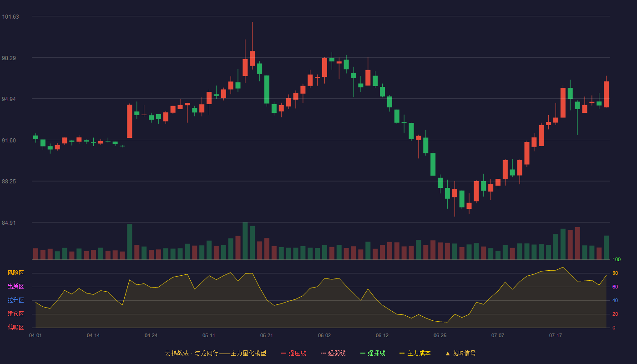Select the 88.25 price axis label
This screenshot has height=364, width=637.
[x=9, y=182]
